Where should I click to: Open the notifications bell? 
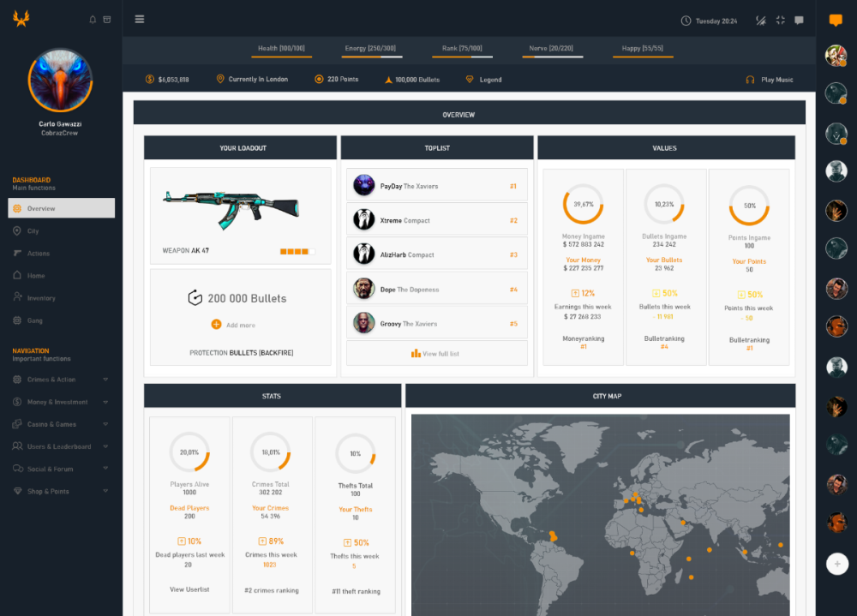(93, 20)
